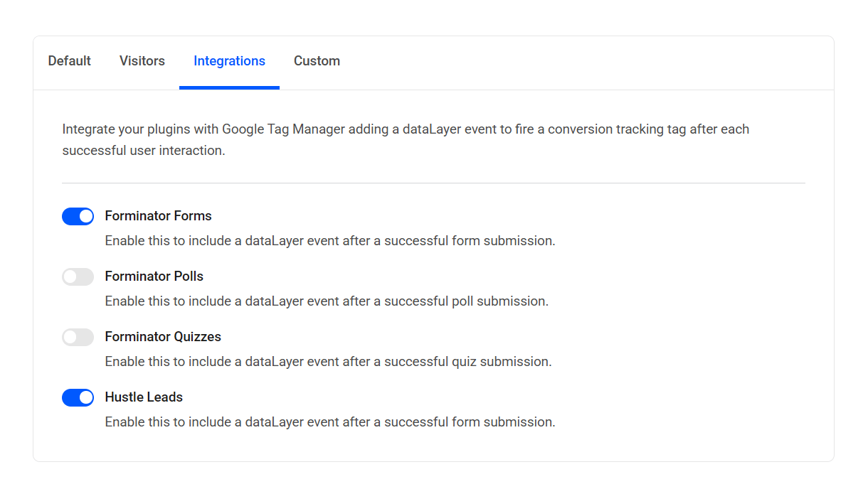Click the successful poll submission description
868x494 pixels.
[x=327, y=301]
